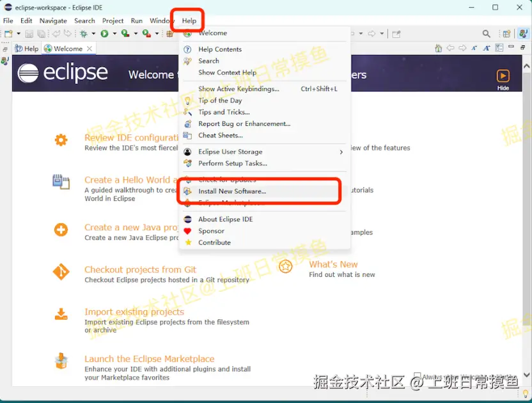Click the Welcome page scrollbar up arrow
The image size is (532, 403).
click(x=527, y=66)
